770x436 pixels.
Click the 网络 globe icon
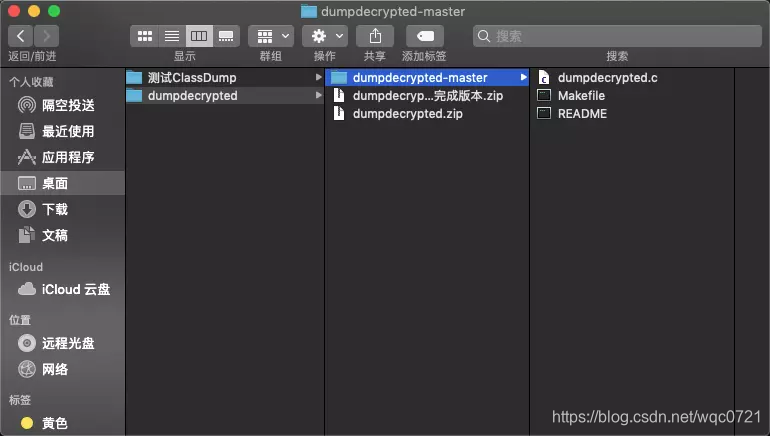tap(27, 369)
